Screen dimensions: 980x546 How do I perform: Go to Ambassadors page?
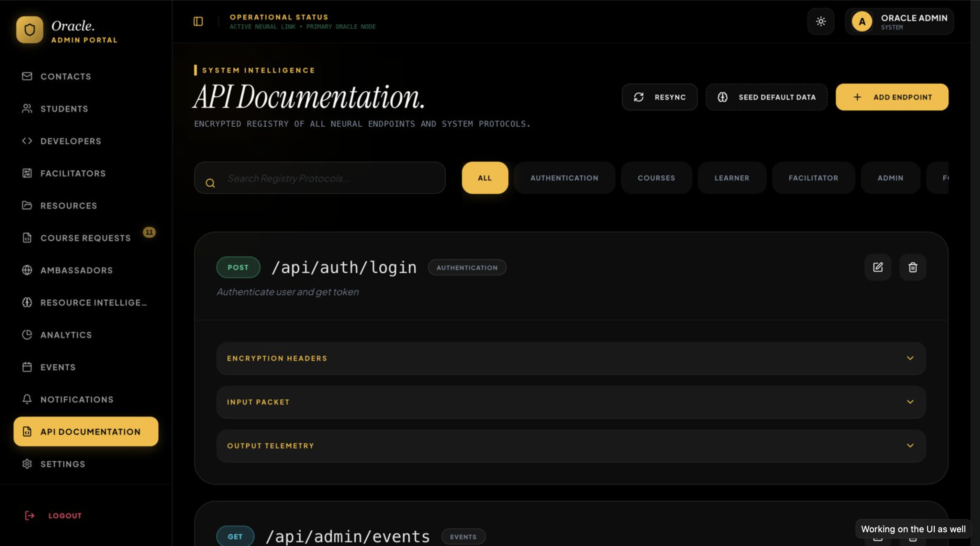86,270
